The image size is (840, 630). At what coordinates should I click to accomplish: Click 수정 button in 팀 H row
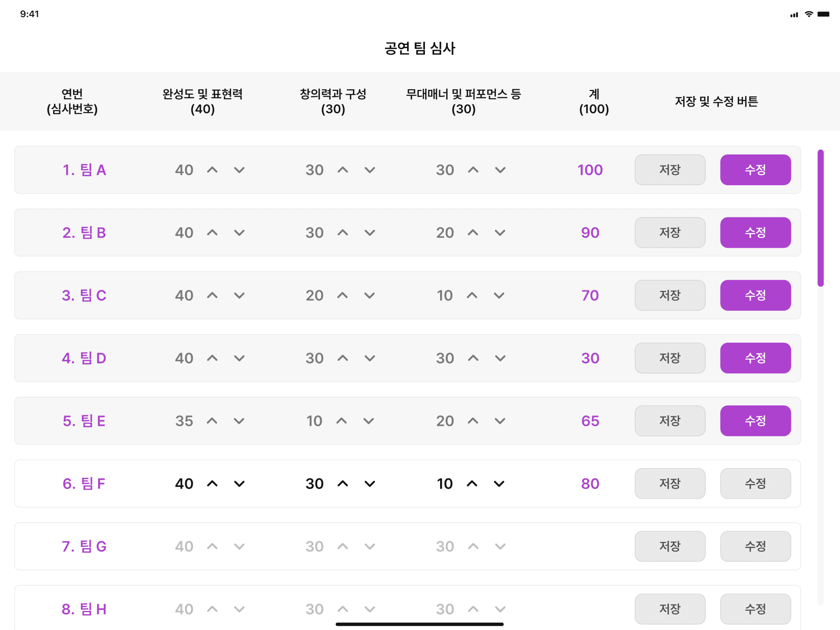tap(755, 609)
